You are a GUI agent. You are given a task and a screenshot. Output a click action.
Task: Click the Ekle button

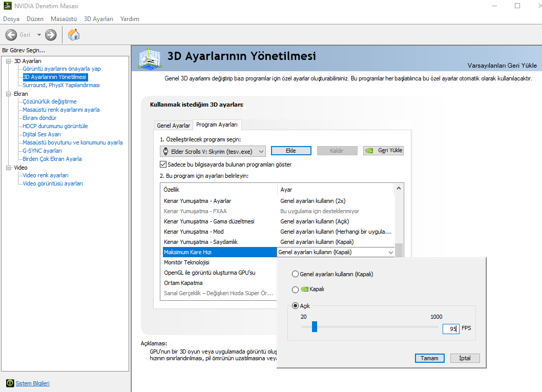point(291,151)
